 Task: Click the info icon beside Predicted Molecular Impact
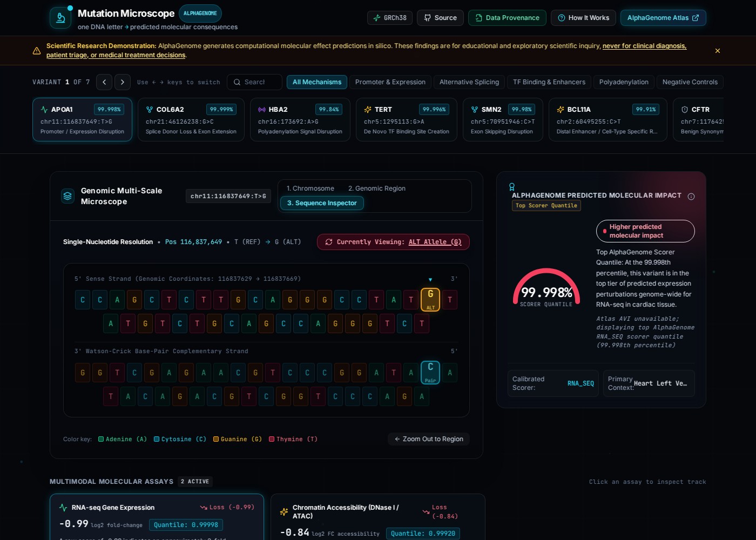691,197
